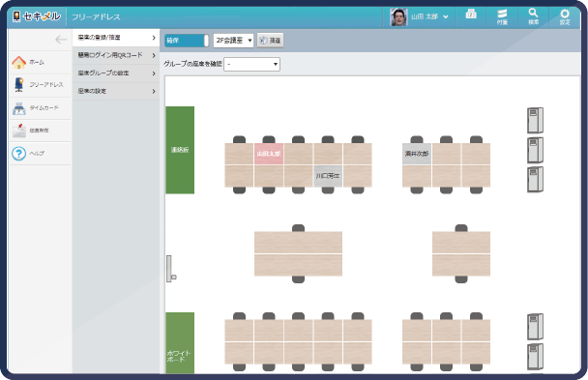Click the time card stamp icon in header
588x380 pixels.
[x=471, y=15]
